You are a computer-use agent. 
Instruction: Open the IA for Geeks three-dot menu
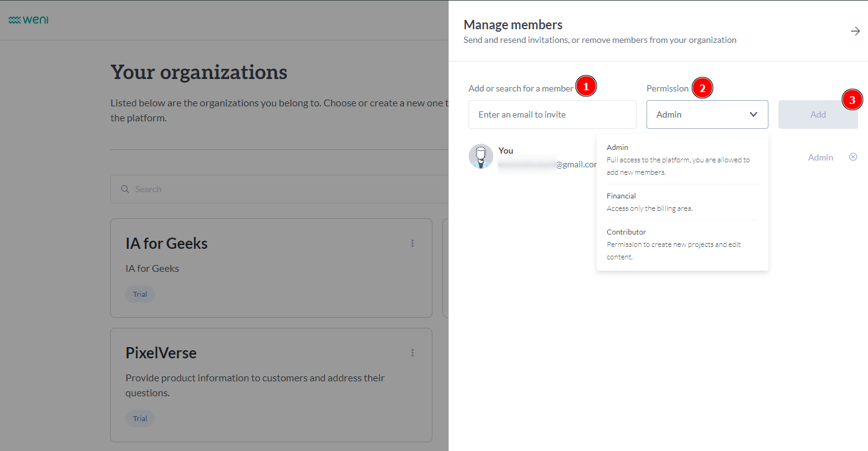[412, 243]
